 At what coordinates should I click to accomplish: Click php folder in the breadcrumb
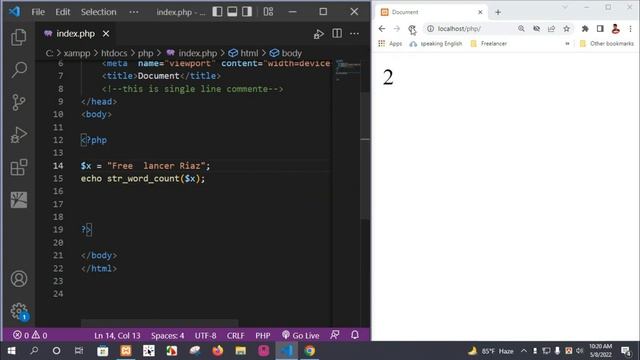click(145, 53)
